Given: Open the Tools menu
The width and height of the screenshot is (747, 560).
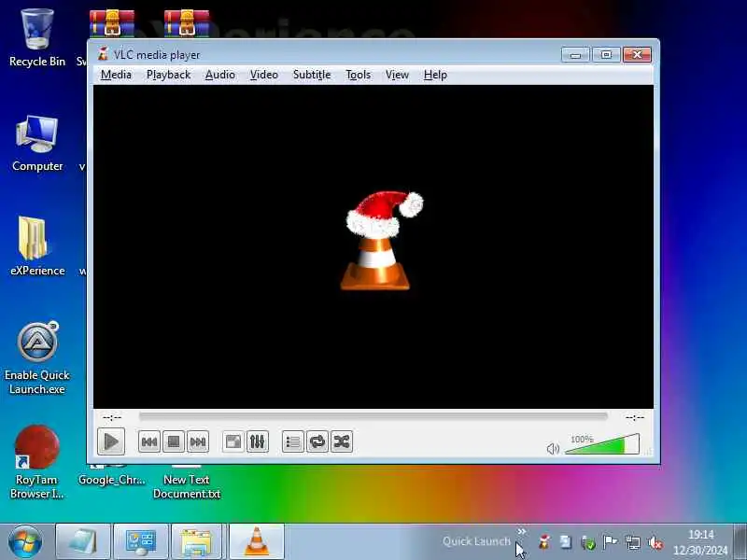Looking at the screenshot, I should tap(359, 75).
